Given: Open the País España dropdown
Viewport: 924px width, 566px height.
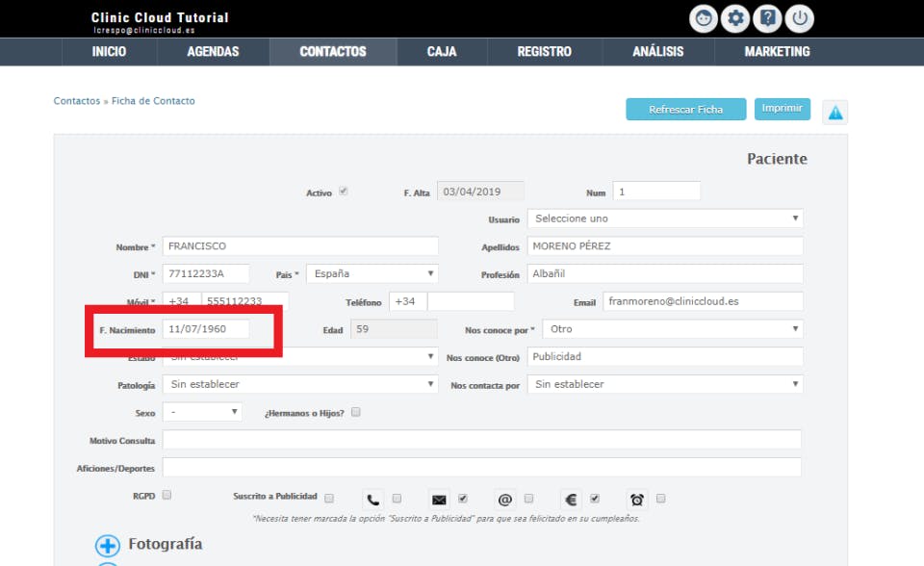Looking at the screenshot, I should [372, 273].
